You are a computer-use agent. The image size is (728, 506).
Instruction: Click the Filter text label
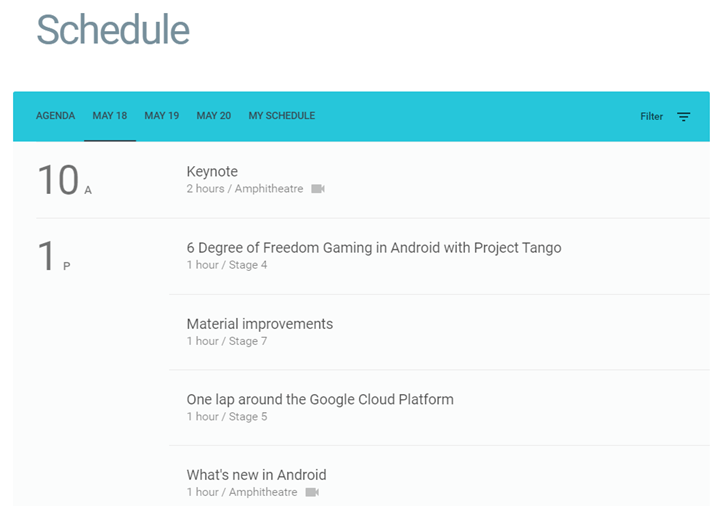click(x=652, y=117)
